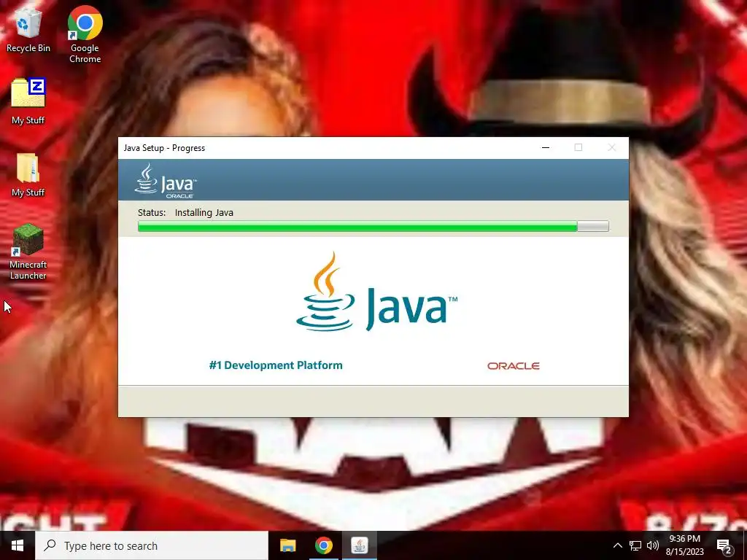Image resolution: width=747 pixels, height=560 pixels.
Task: Click the Java installer taskbar icon
Action: [360, 545]
